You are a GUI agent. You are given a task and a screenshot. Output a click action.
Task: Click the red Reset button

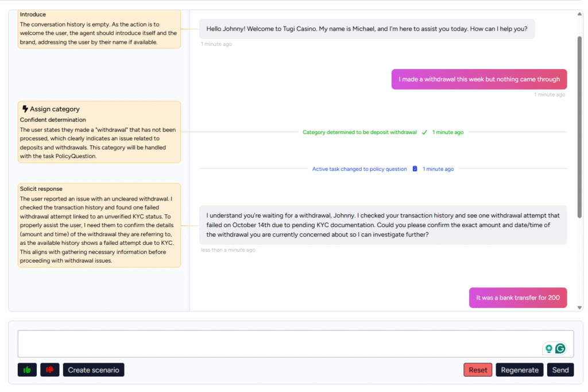tap(478, 370)
